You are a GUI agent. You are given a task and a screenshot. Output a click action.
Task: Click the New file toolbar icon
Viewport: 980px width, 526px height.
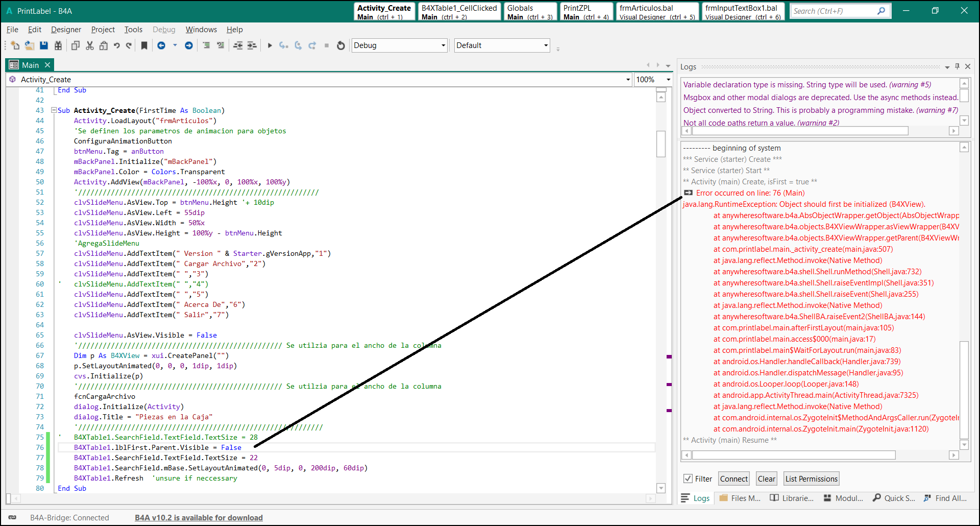tap(15, 45)
